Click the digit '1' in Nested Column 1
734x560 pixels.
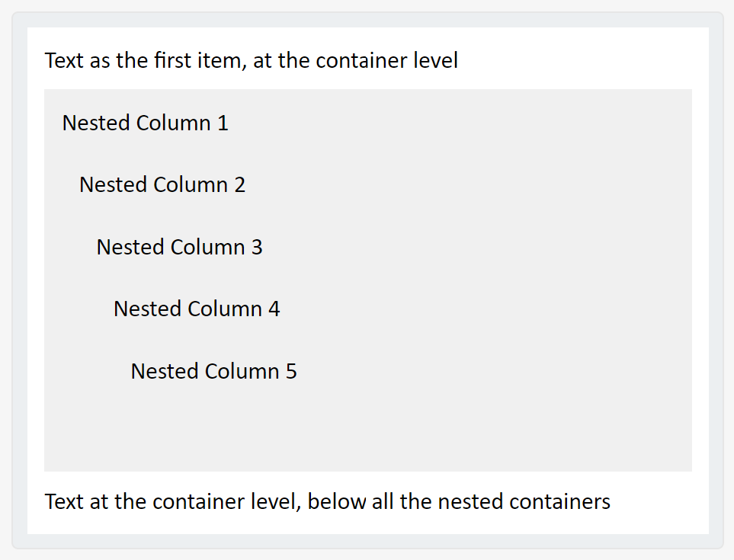223,123
